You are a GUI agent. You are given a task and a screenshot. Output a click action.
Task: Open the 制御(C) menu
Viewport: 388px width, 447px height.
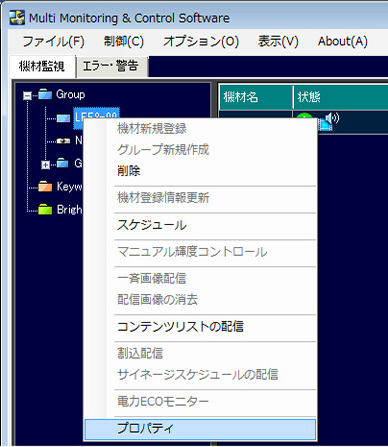(x=124, y=42)
